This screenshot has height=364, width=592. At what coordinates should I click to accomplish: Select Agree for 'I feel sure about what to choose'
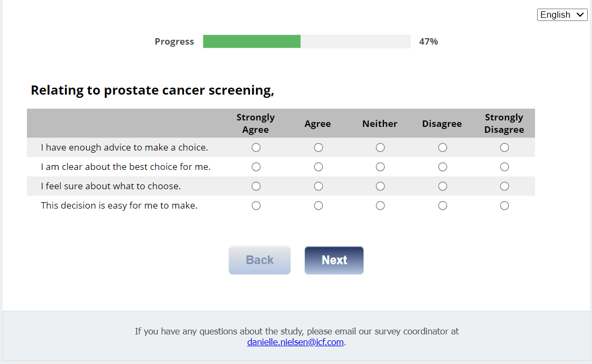pyautogui.click(x=318, y=186)
